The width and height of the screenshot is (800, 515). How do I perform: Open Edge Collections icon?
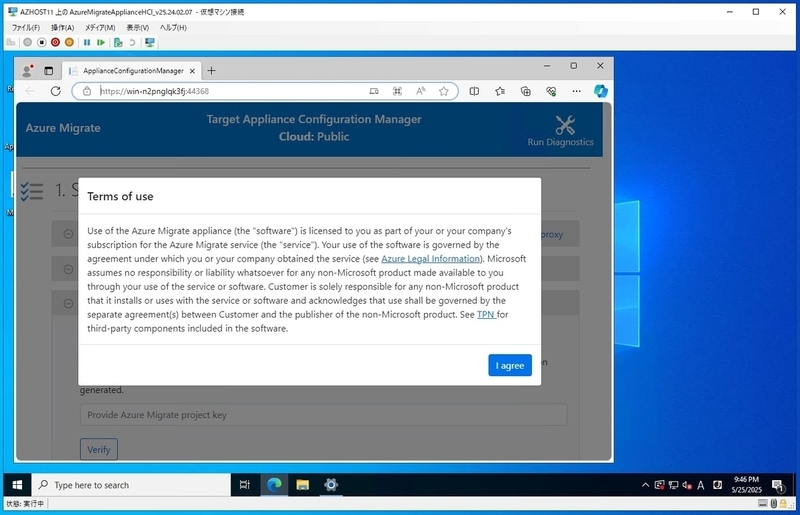tap(526, 91)
